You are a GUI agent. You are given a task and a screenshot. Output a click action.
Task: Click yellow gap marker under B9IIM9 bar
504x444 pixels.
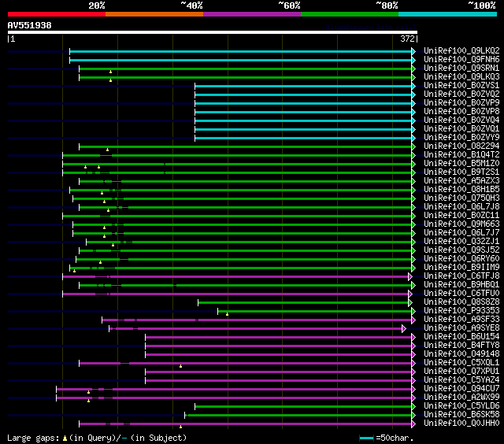coord(75,271)
